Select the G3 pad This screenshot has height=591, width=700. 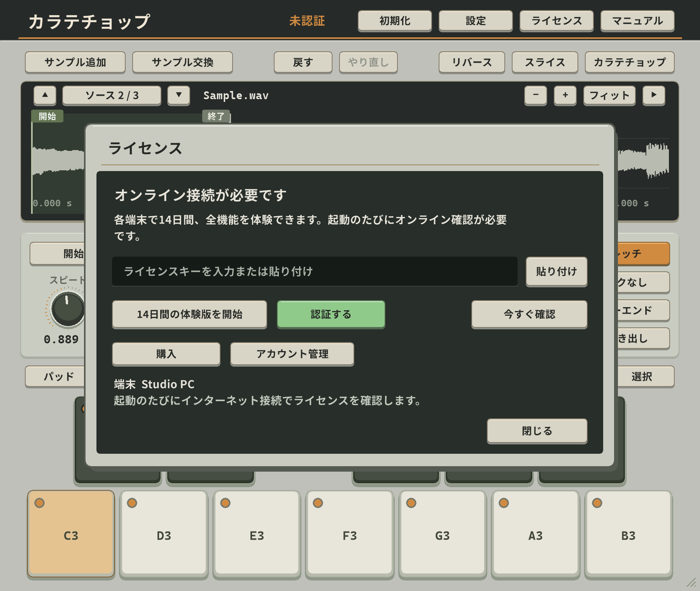(443, 533)
